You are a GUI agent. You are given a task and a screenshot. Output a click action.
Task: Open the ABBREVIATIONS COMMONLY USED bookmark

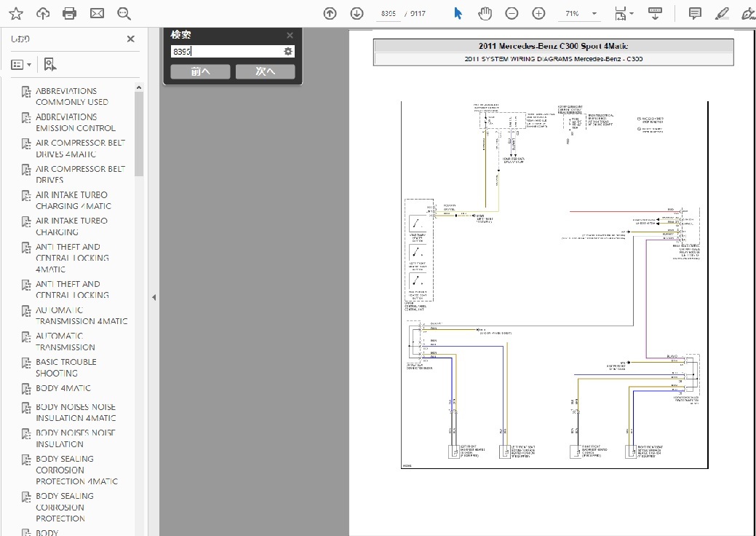click(x=72, y=96)
